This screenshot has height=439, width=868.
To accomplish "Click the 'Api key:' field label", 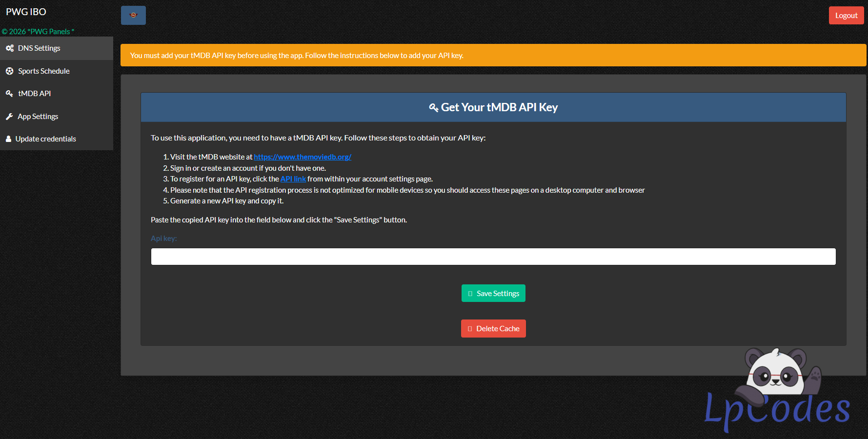I will [163, 239].
